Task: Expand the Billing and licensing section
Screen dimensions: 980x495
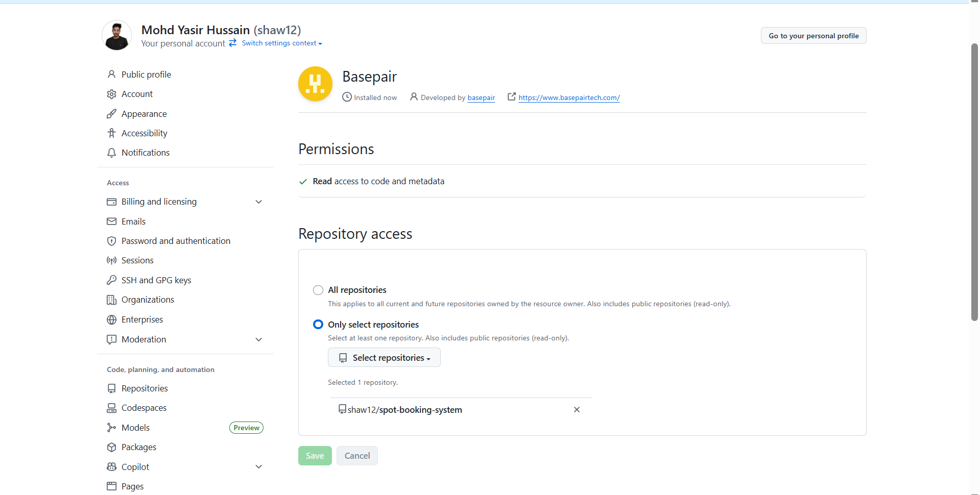Action: pyautogui.click(x=258, y=202)
